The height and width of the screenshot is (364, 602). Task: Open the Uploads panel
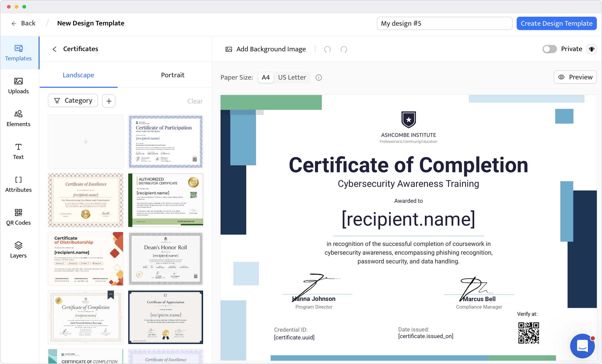(19, 86)
